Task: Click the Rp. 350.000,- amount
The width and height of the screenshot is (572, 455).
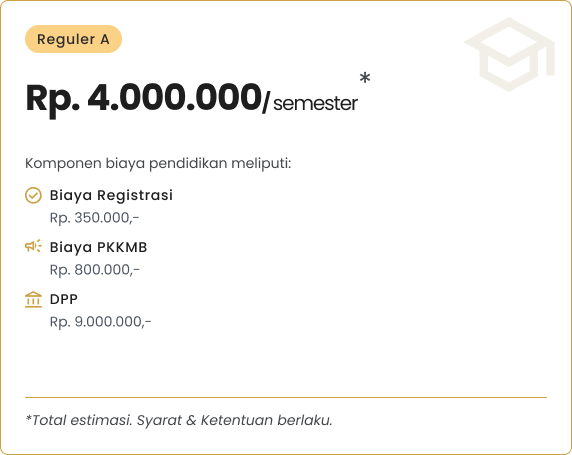Action: 94,218
